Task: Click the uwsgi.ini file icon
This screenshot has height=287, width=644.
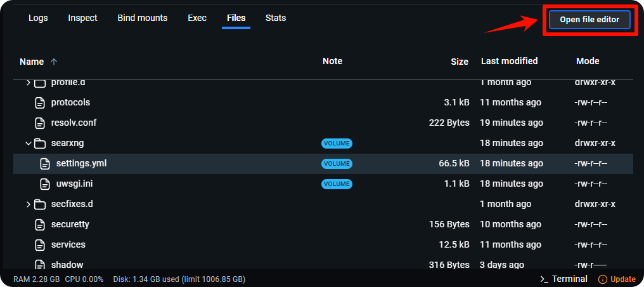Action: [x=45, y=184]
